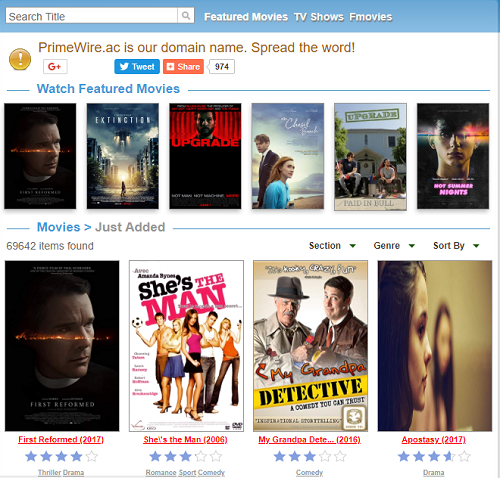This screenshot has width=500, height=478.
Task: Click the 974 share count bubble
Action: 221,67
